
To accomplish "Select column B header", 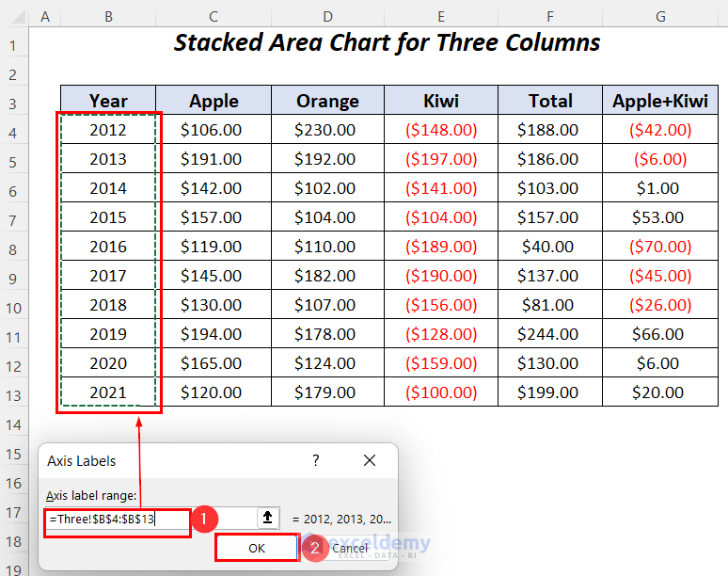I will (108, 16).
